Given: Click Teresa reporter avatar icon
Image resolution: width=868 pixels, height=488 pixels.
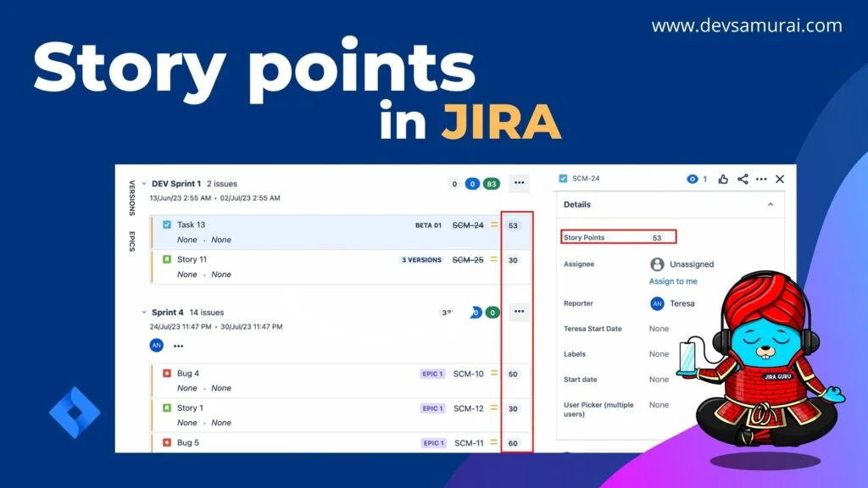Looking at the screenshot, I should [657, 303].
